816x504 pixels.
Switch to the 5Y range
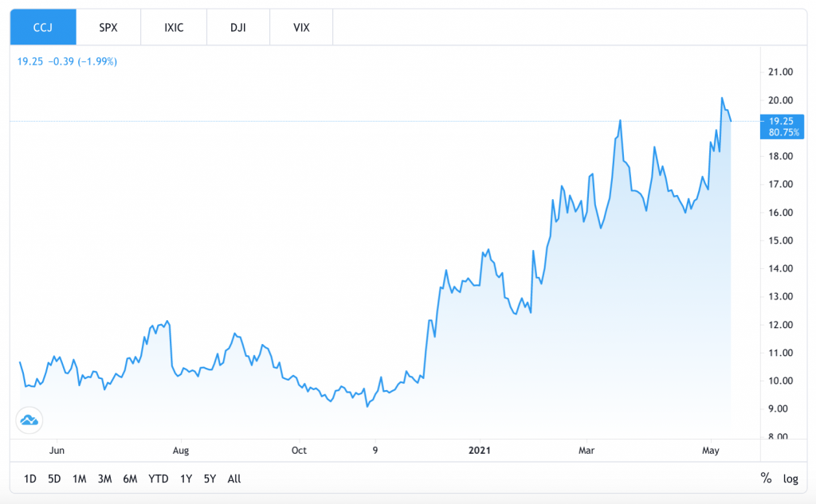pos(210,479)
